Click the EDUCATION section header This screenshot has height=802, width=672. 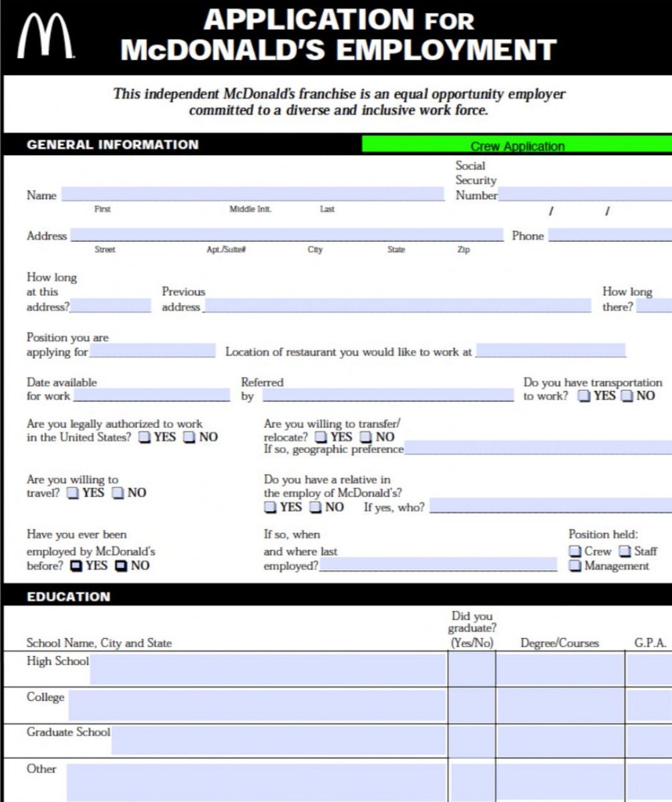click(69, 596)
